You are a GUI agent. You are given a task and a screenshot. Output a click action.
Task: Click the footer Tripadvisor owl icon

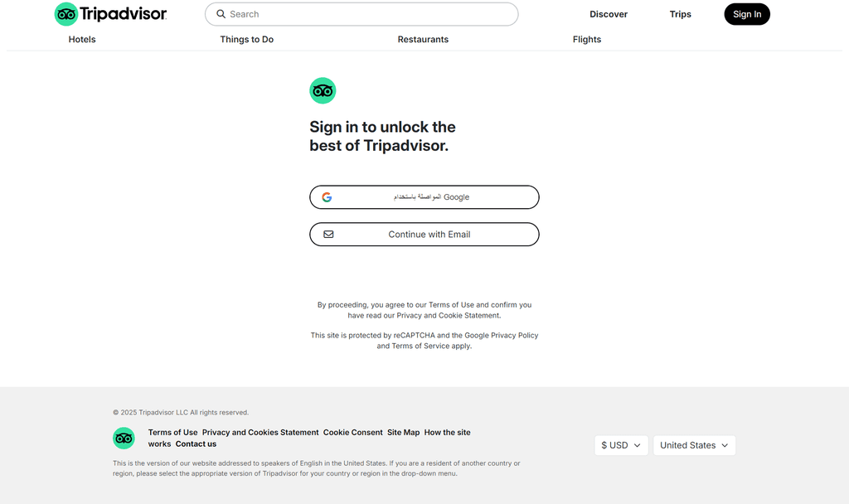(x=124, y=438)
